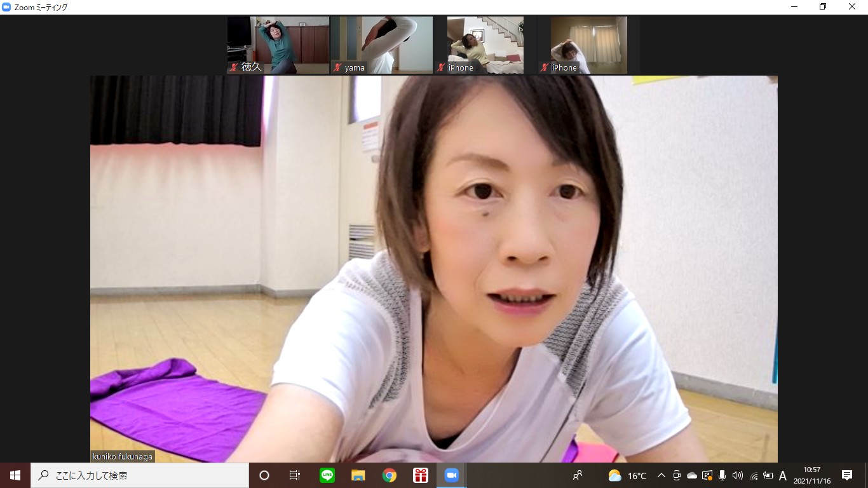Toggle the IME input mode 'A' indicator
The width and height of the screenshot is (868, 488).
(783, 475)
